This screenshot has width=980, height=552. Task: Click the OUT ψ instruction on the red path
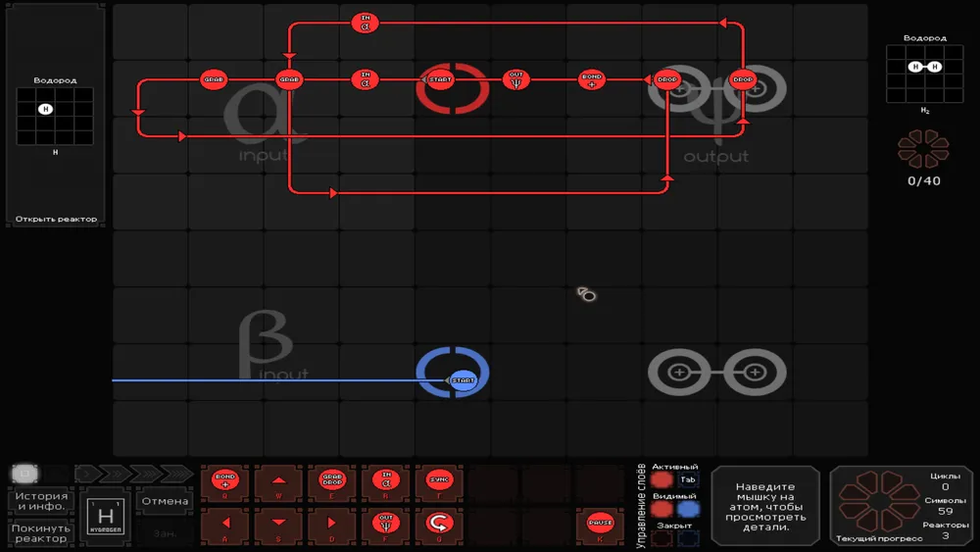pos(516,79)
